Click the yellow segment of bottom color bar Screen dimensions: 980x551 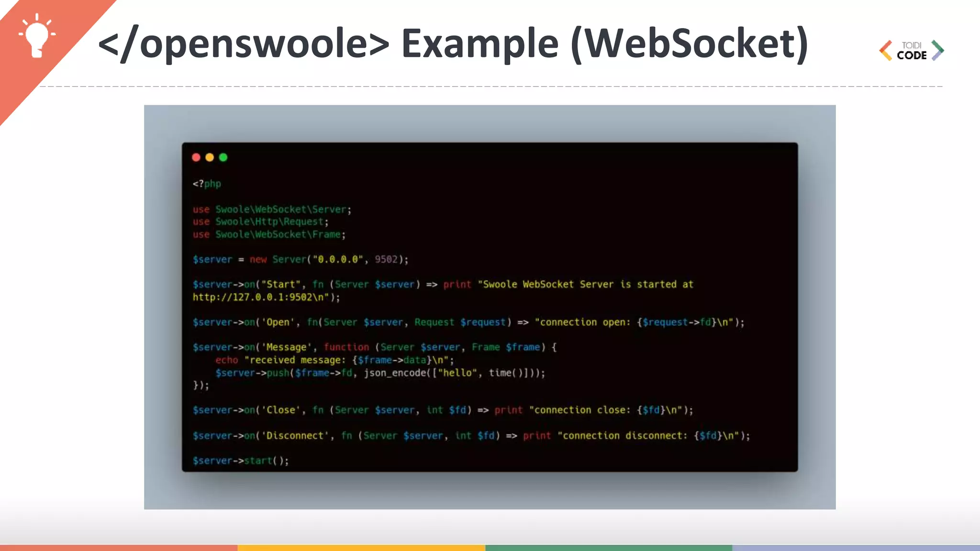[361, 548]
